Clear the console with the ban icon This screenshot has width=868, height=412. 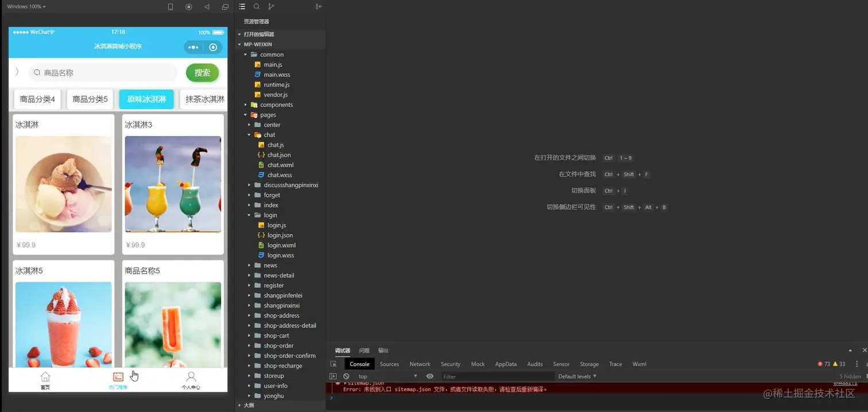pos(346,376)
